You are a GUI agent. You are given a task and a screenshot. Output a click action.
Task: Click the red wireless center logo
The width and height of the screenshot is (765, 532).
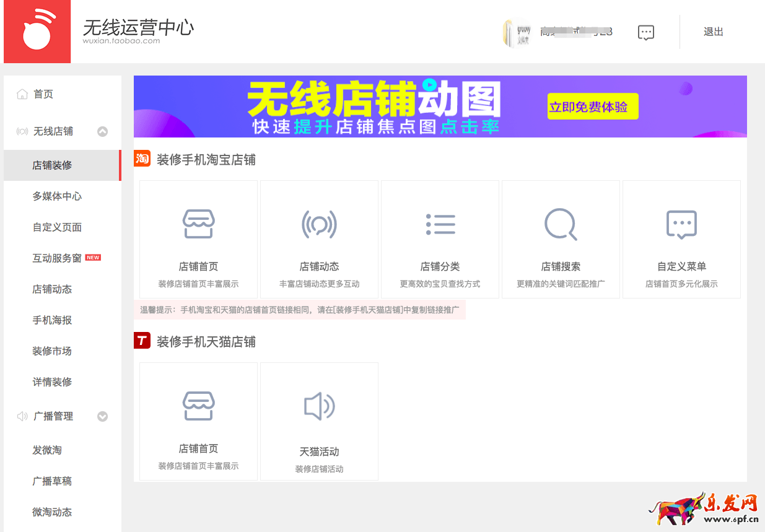(x=37, y=32)
